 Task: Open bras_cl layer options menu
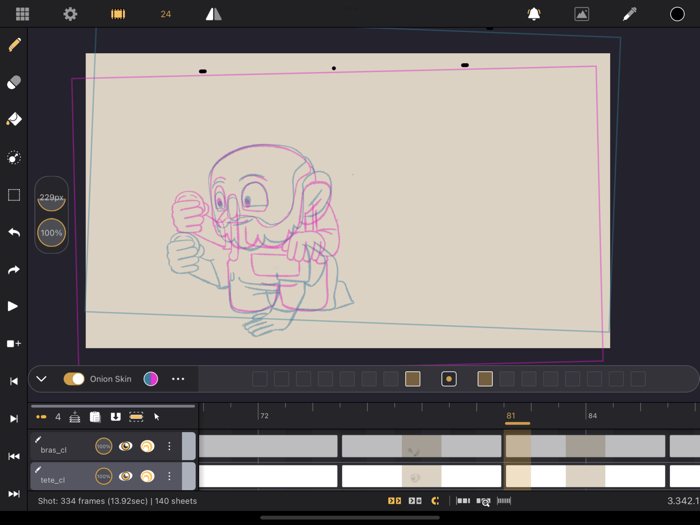coord(169,446)
